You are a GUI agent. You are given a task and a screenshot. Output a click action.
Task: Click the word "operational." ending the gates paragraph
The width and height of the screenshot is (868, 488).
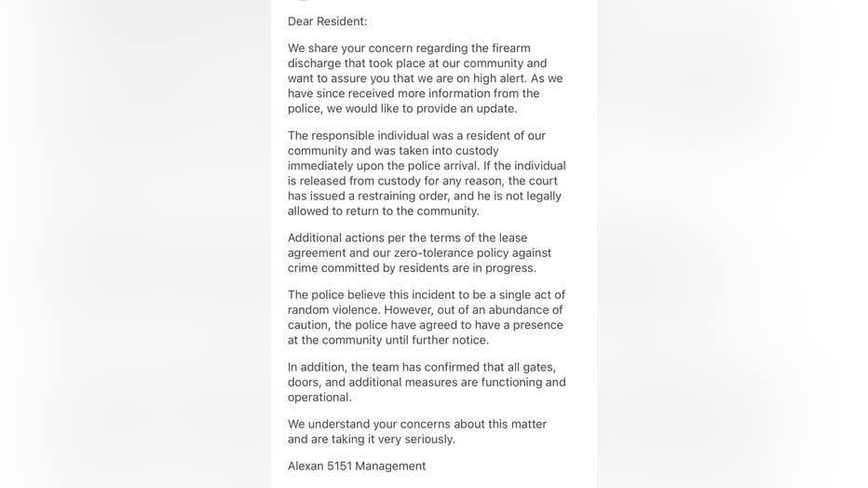[x=319, y=397]
